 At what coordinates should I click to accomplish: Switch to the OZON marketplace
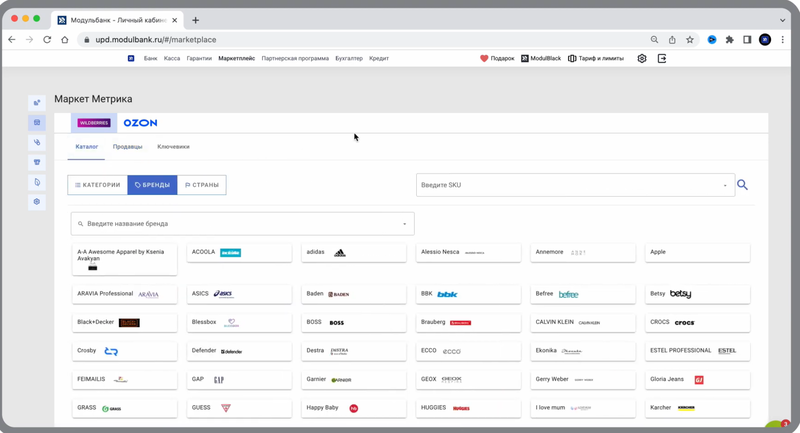coord(140,123)
